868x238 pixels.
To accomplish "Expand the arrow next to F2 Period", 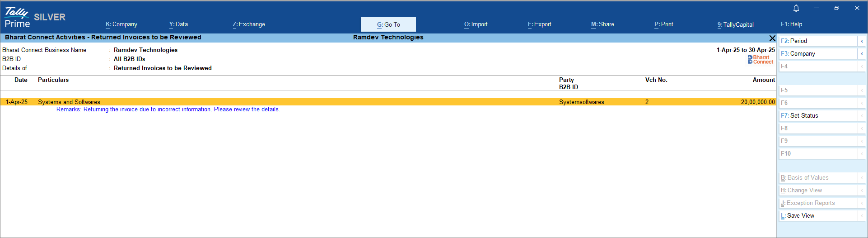I will point(862,41).
